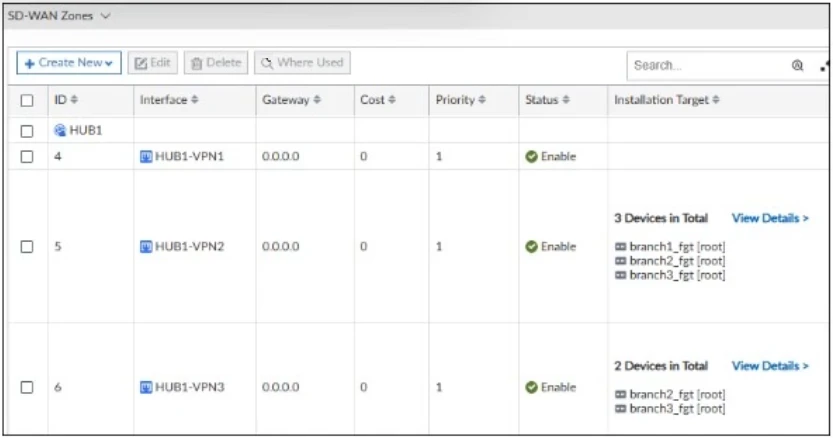
Task: Select the checkbox for row ID 6
Action: tap(28, 387)
